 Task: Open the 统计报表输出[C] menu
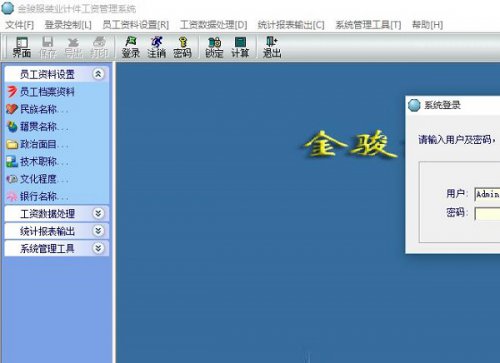pyautogui.click(x=291, y=25)
